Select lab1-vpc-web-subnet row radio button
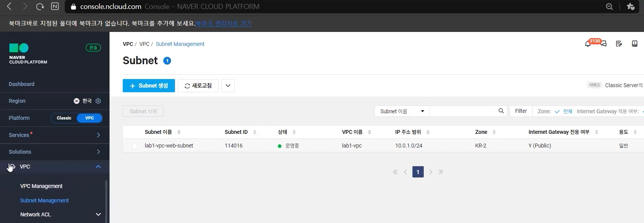The height and width of the screenshot is (223, 644). tap(134, 146)
